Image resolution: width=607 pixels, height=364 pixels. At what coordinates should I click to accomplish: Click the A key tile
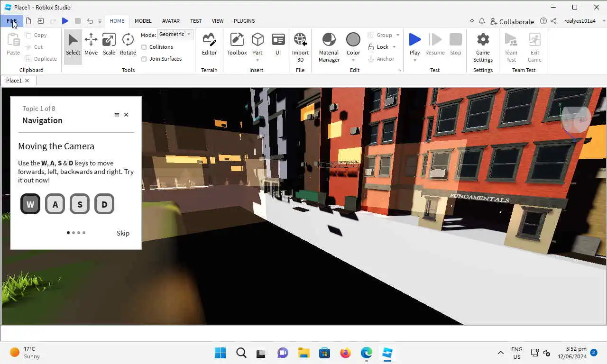55,204
